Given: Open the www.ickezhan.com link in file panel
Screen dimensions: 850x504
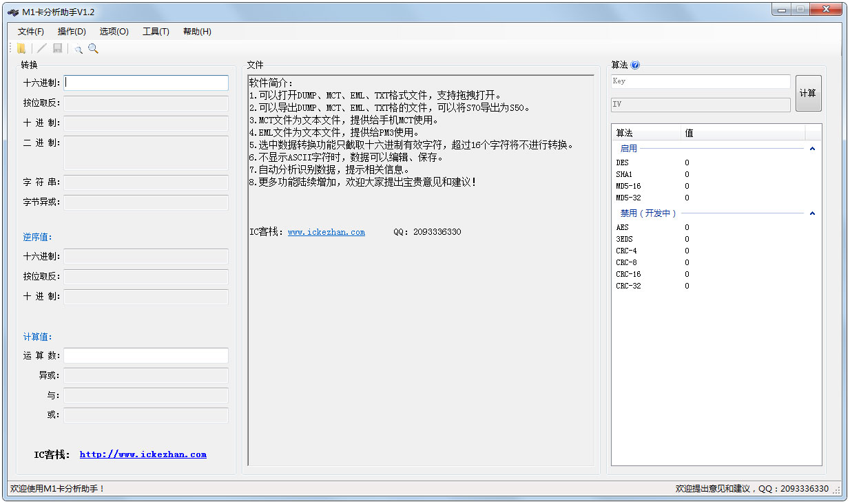Looking at the screenshot, I should (x=326, y=232).
